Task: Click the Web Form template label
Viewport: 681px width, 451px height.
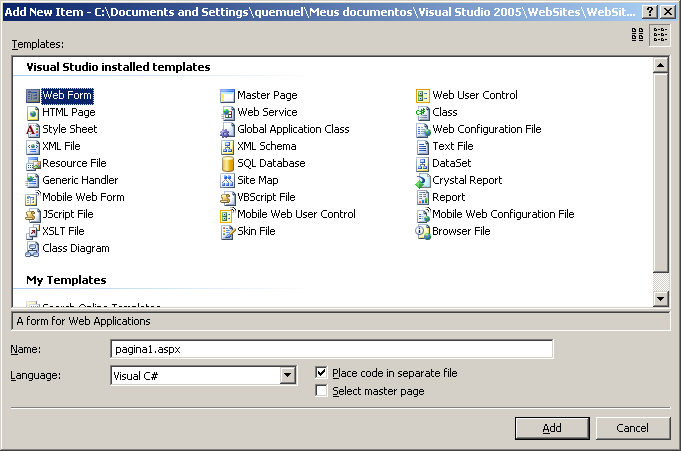Action: pos(67,95)
